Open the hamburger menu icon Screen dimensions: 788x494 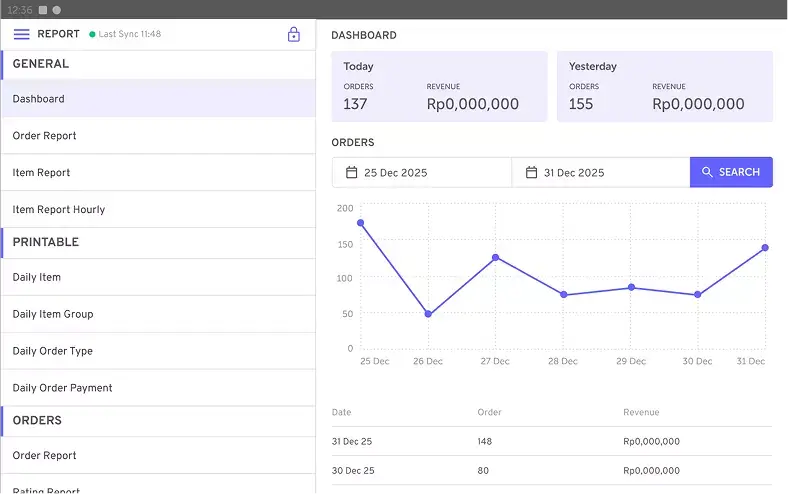[x=21, y=34]
